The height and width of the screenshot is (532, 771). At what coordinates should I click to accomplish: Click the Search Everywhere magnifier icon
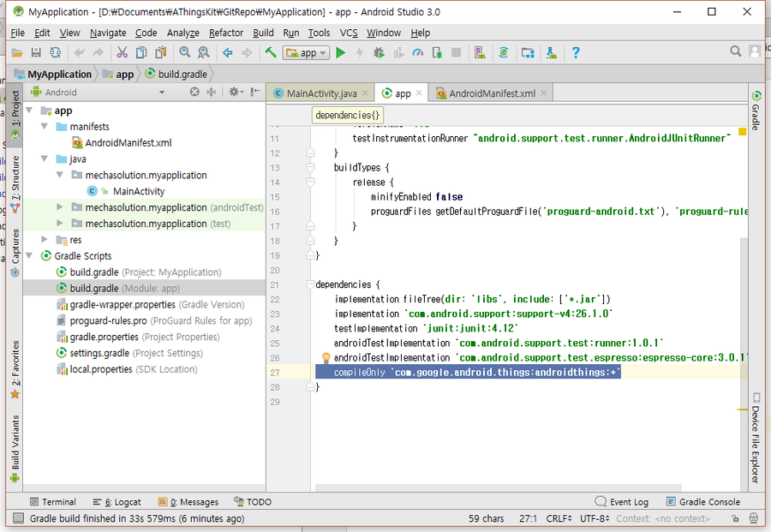tap(736, 51)
